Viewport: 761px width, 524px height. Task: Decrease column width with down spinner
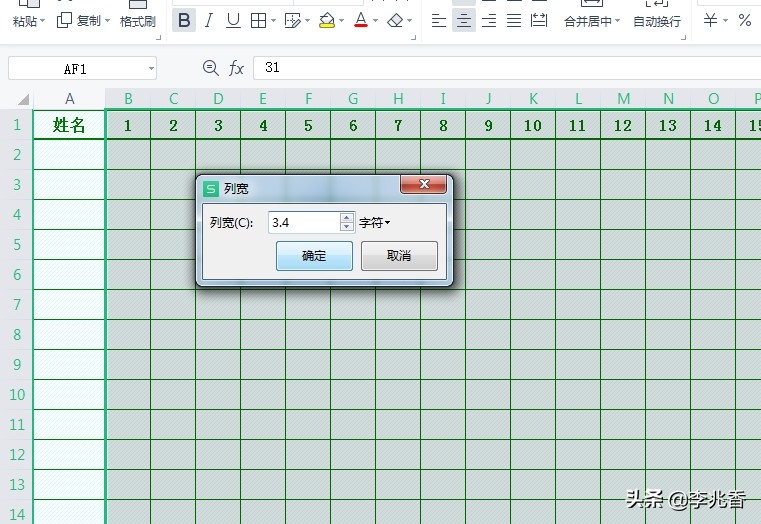point(347,227)
